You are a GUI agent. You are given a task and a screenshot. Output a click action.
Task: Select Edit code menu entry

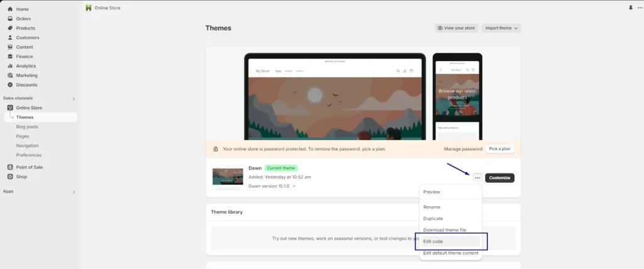[450, 241]
